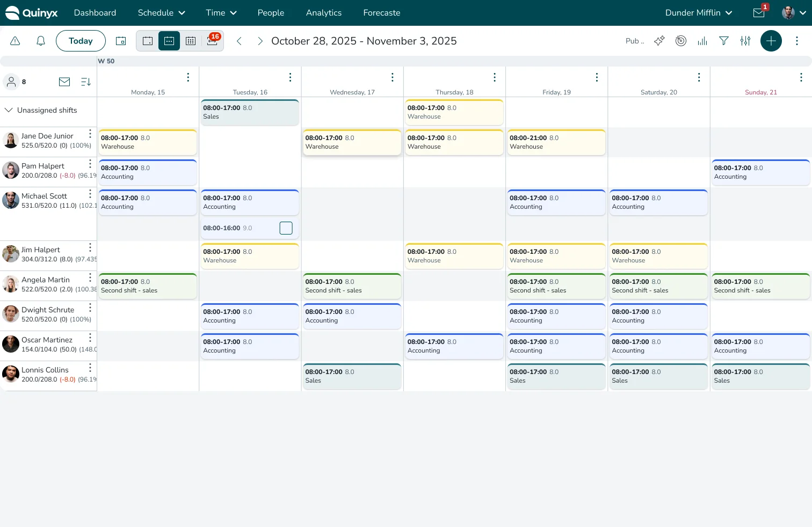The image size is (812, 527).
Task: Go to previous week arrow
Action: click(240, 41)
